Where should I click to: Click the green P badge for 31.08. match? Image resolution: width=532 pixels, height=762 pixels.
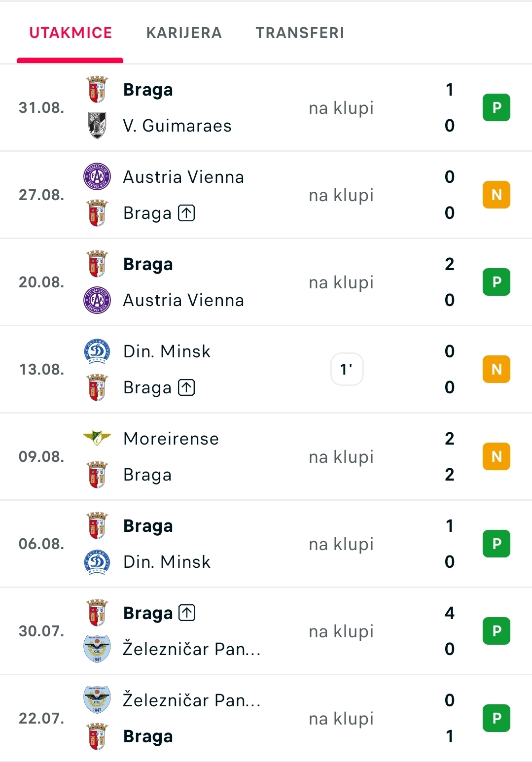click(x=497, y=107)
